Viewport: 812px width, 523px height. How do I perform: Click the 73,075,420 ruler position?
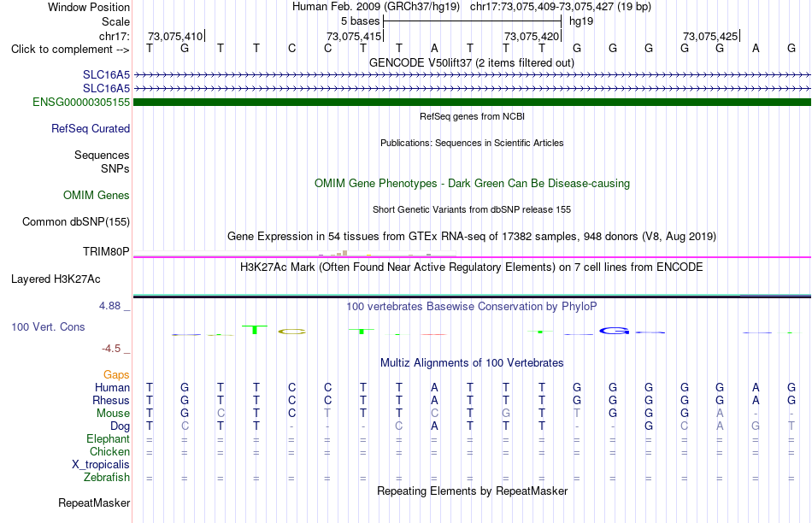(532, 36)
